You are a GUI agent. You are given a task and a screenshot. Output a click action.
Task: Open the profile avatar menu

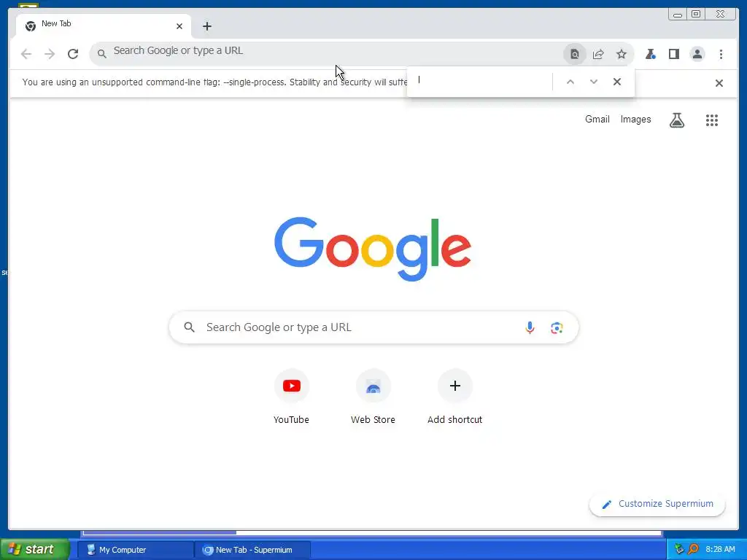tap(697, 54)
